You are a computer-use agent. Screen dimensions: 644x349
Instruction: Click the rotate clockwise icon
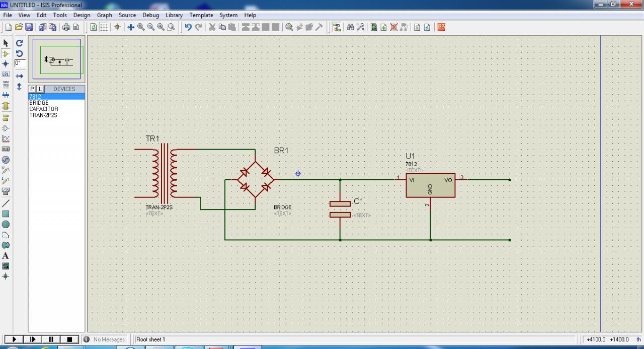pos(20,43)
